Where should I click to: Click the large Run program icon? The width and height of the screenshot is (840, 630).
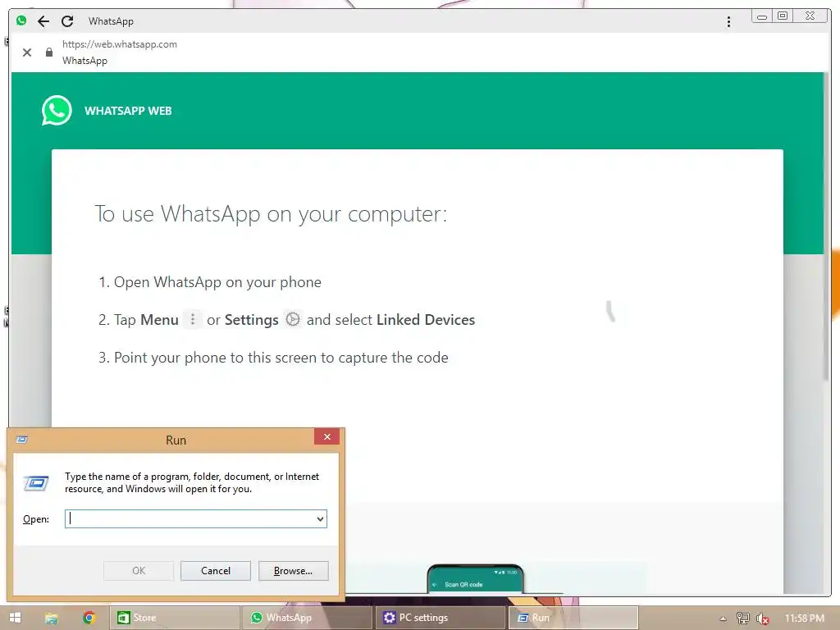pos(36,482)
